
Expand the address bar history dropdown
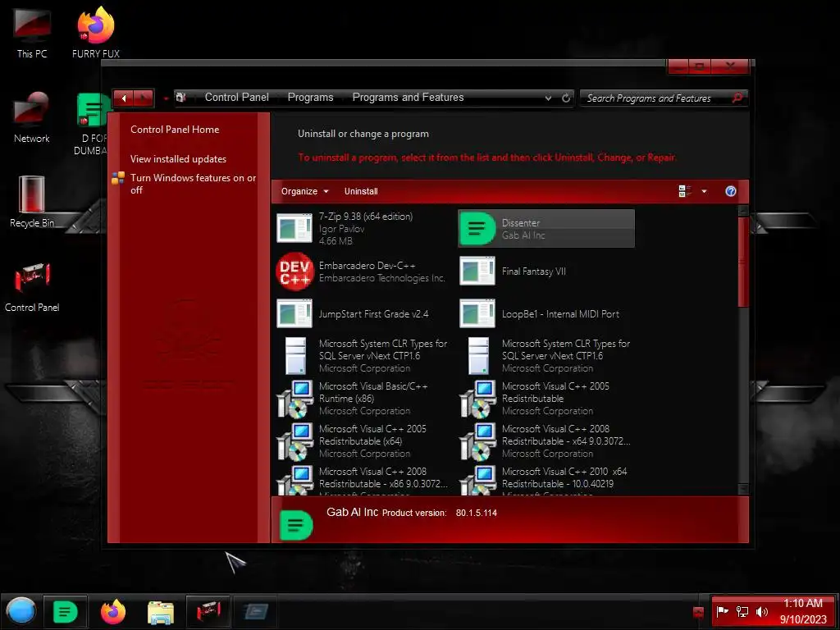[x=548, y=98]
